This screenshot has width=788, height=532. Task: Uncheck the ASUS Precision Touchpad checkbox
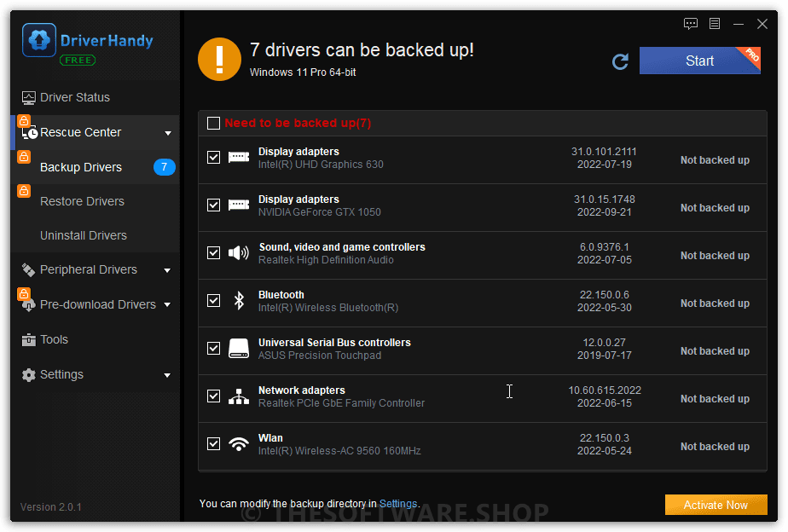pyautogui.click(x=213, y=348)
